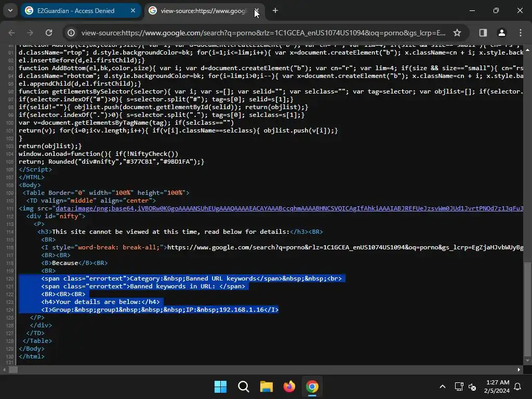
Task: Click 'Banned keywords in URL:' source line
Action: coord(143,286)
